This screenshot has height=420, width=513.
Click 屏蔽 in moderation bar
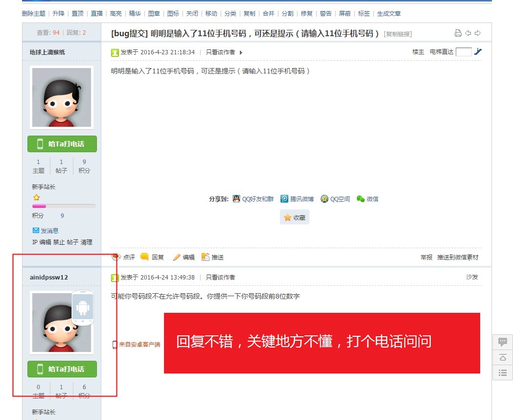345,13
